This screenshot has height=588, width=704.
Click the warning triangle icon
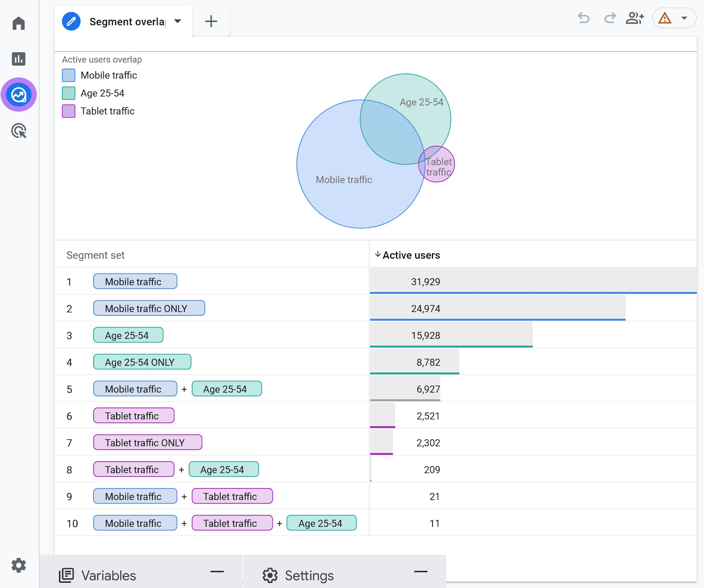point(664,18)
